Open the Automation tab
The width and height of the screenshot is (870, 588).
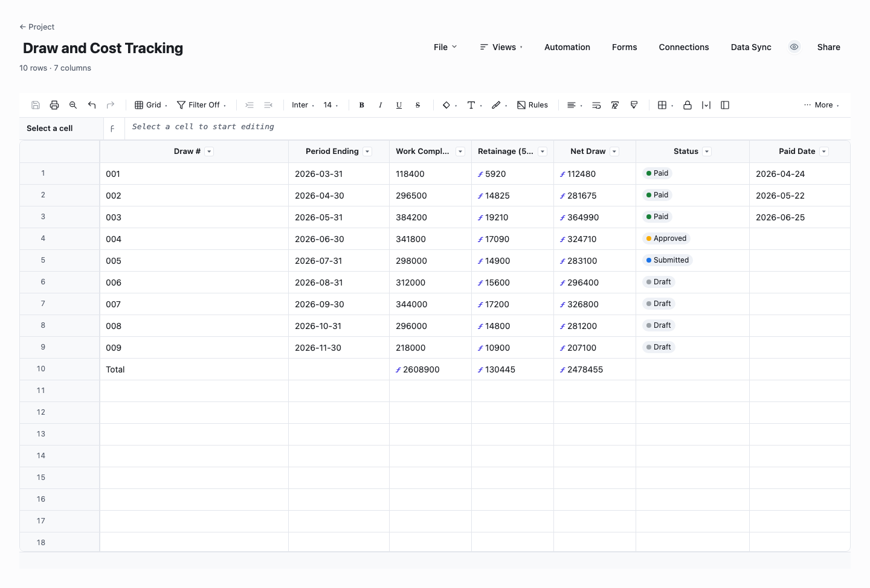[567, 47]
